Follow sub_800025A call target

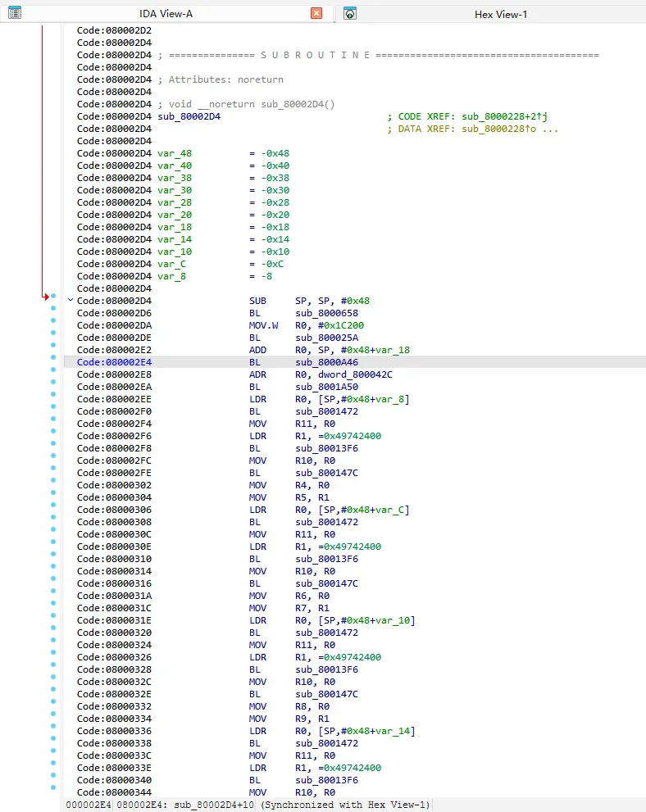[326, 338]
